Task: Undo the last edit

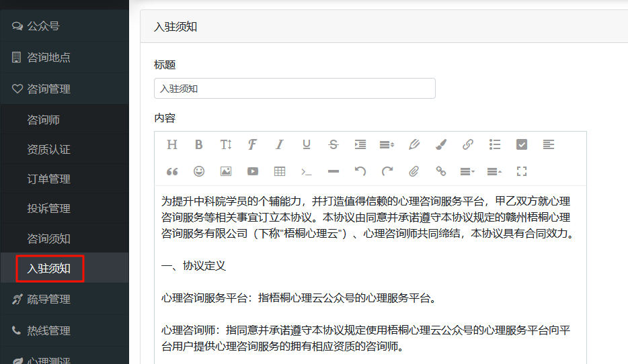Action: click(360, 171)
